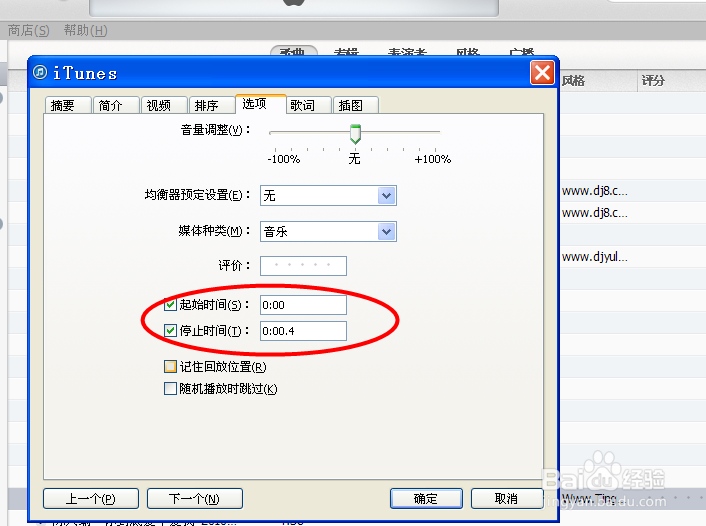This screenshot has width=706, height=526.
Task: Cancel the dialog with 取消
Action: click(507, 499)
